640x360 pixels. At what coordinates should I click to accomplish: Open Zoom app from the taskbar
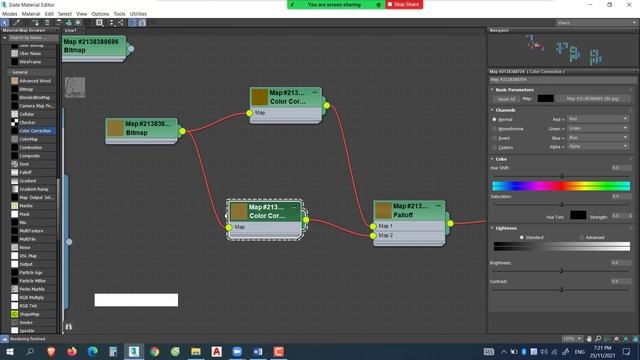(237, 351)
